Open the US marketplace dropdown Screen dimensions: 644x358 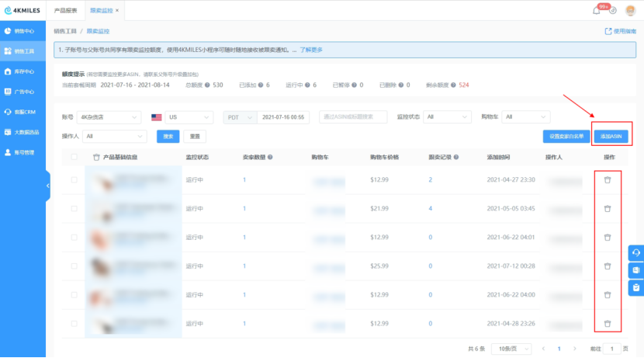189,117
